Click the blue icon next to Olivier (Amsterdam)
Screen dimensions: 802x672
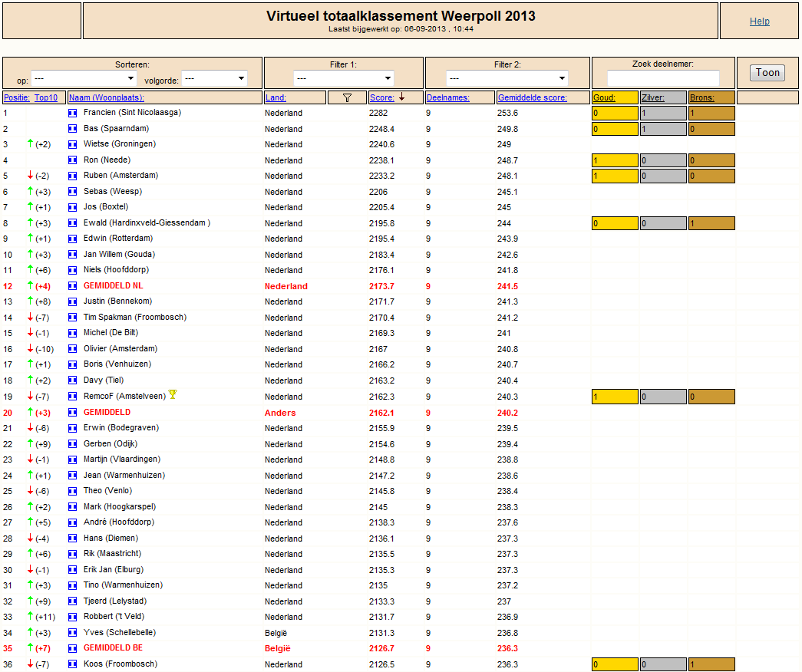73,349
